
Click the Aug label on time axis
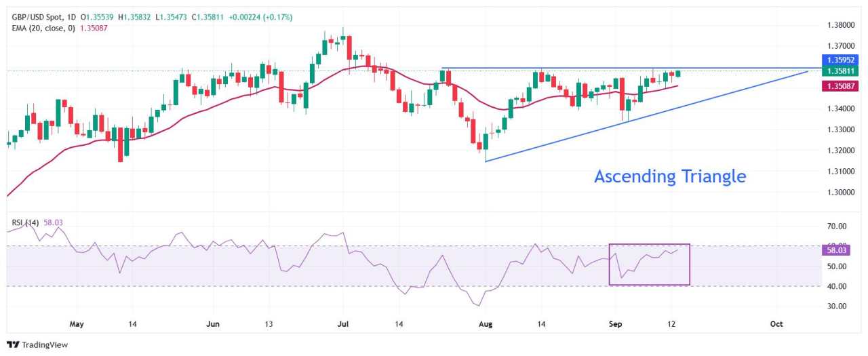(x=486, y=324)
